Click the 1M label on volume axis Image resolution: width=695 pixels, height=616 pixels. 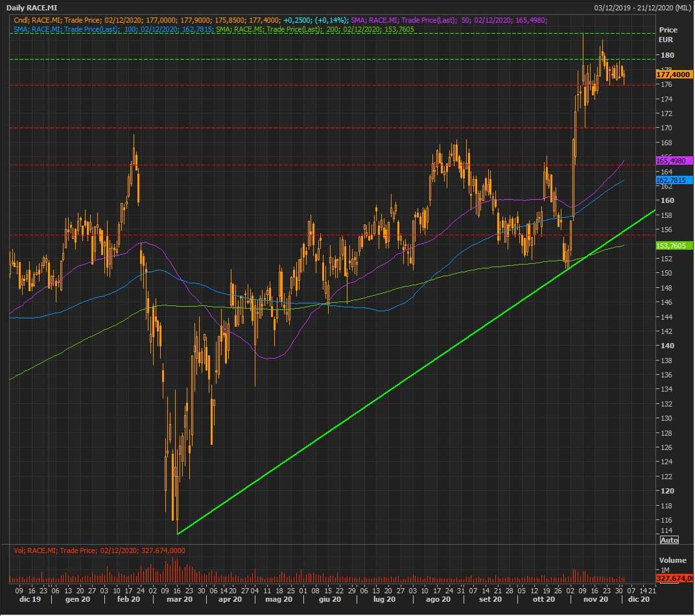(x=664, y=569)
